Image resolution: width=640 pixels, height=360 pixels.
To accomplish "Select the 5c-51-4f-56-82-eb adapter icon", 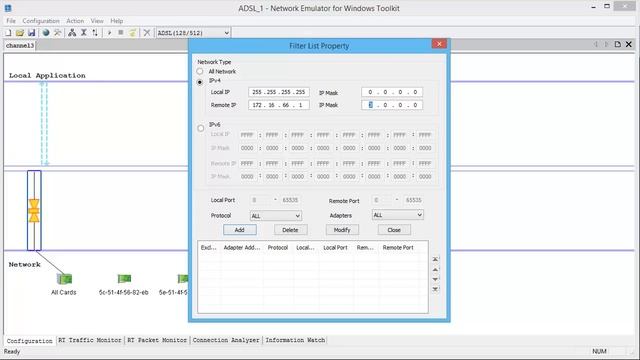I will (124, 278).
